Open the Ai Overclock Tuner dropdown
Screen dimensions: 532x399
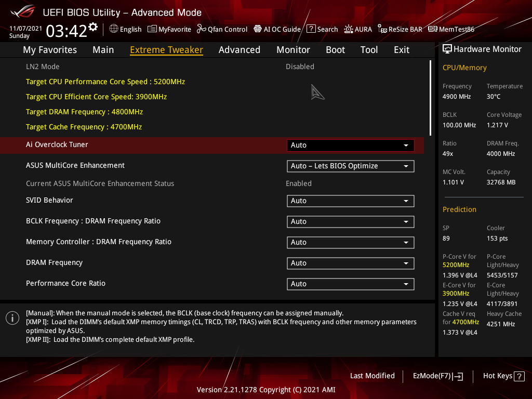[351, 145]
